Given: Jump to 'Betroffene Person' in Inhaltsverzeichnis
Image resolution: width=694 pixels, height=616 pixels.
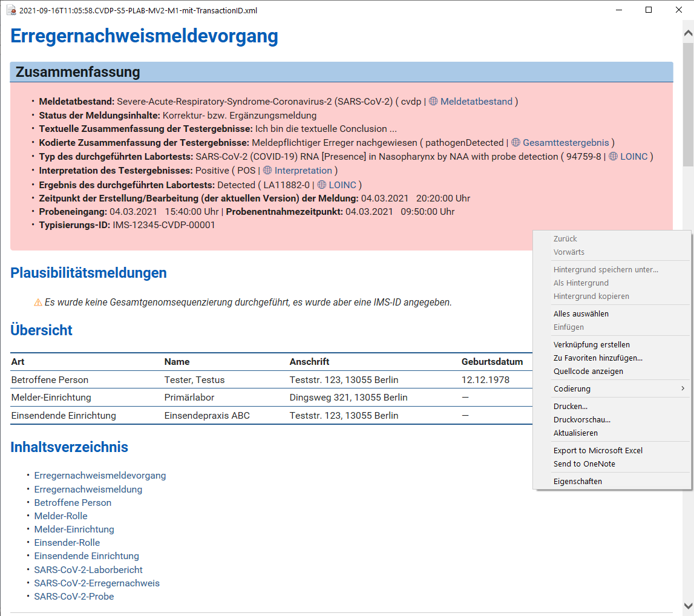Looking at the screenshot, I should coord(73,502).
